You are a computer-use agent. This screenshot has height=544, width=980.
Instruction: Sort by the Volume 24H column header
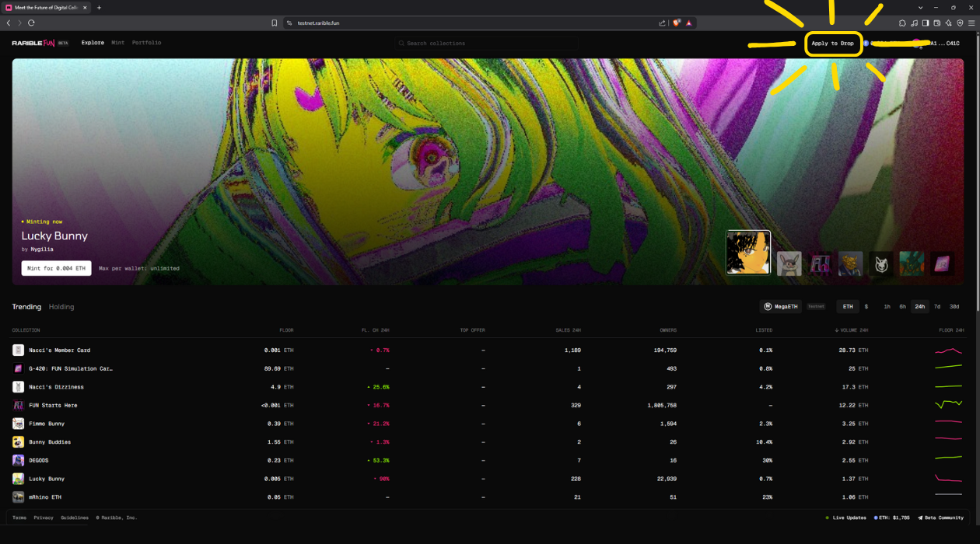(852, 330)
